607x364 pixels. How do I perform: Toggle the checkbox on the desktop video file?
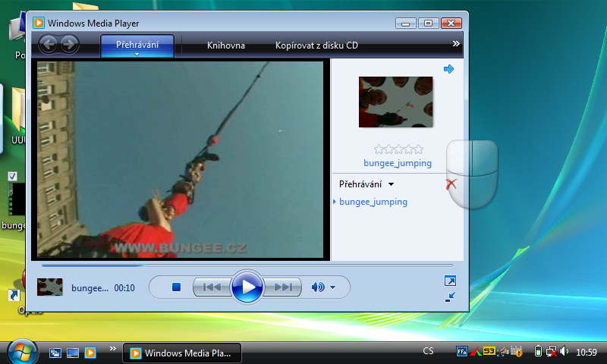tap(12, 177)
